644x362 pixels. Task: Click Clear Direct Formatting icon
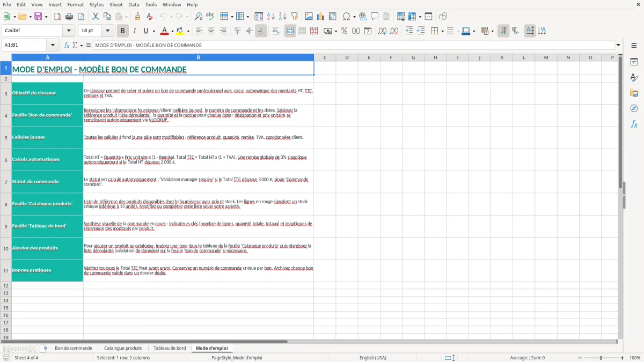click(149, 17)
